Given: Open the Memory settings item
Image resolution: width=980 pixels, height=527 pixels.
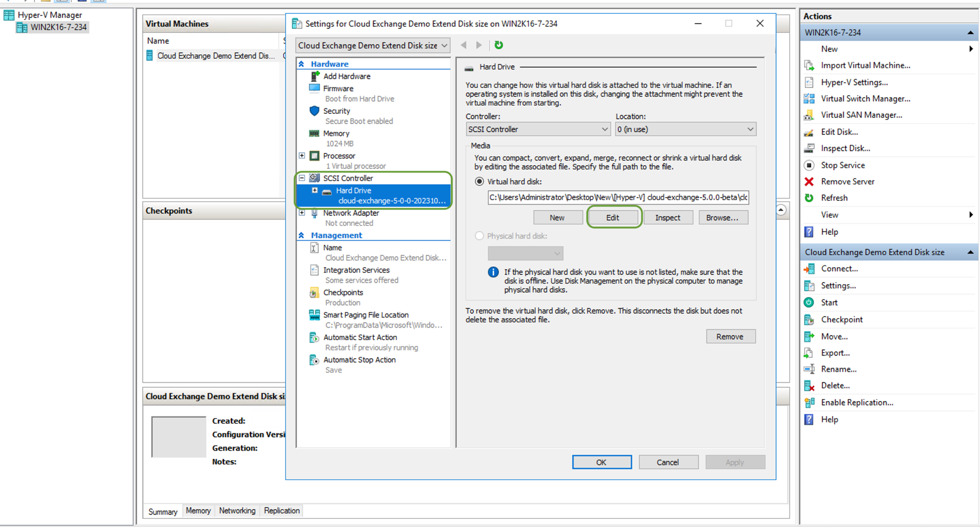Looking at the screenshot, I should [336, 133].
